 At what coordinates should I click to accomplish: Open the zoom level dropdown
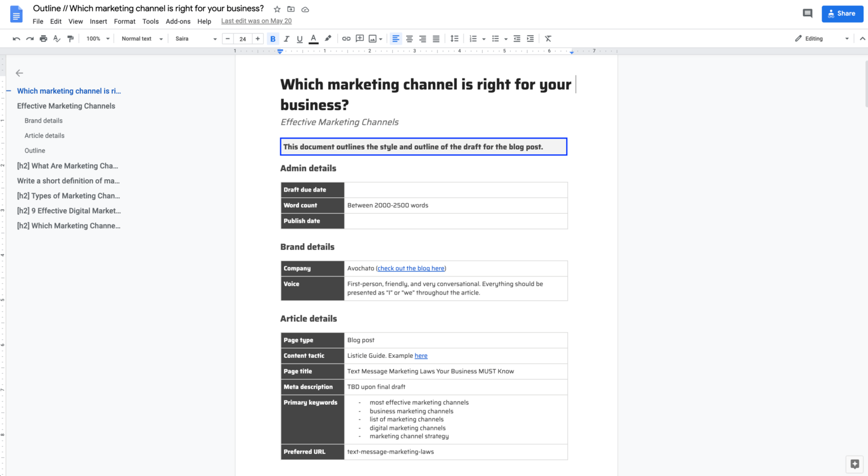(x=98, y=38)
